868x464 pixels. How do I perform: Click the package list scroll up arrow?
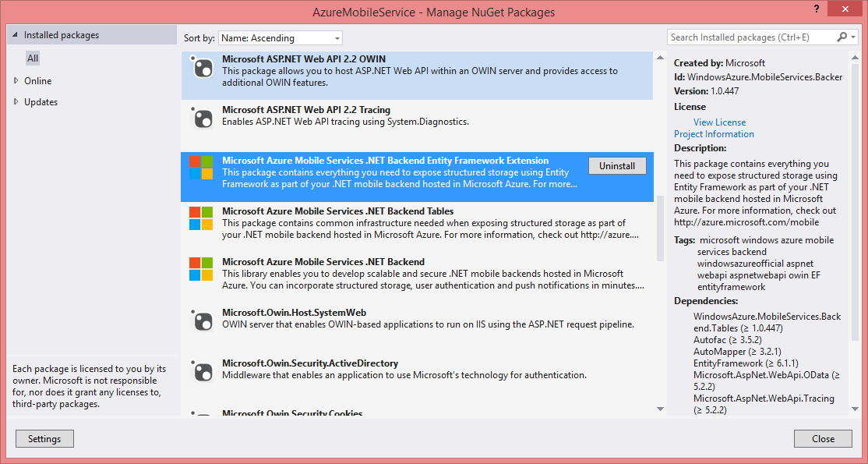pyautogui.click(x=660, y=57)
